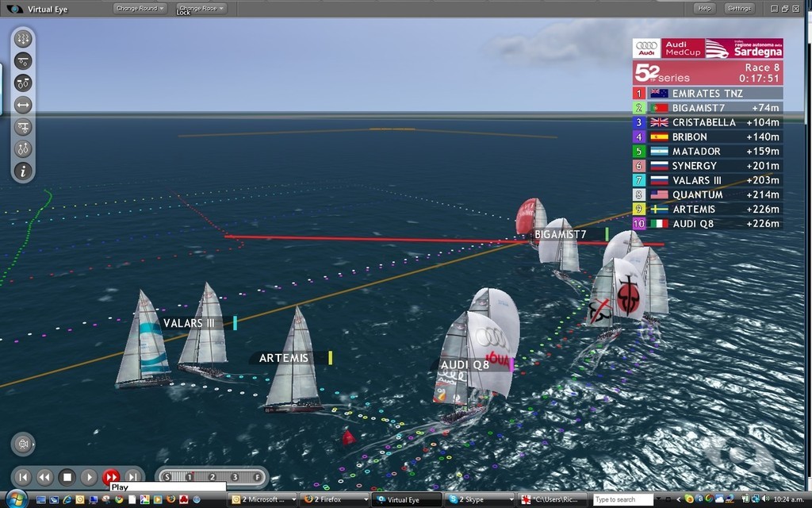The width and height of the screenshot is (812, 508).
Task: Launch Internet Explorer from quick launch
Action: [67, 500]
